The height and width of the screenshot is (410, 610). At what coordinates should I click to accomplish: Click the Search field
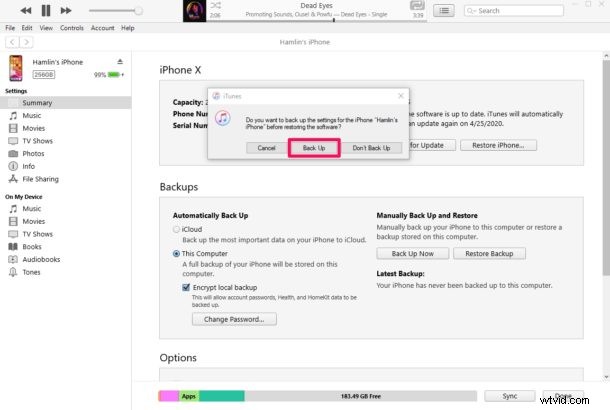[514, 11]
